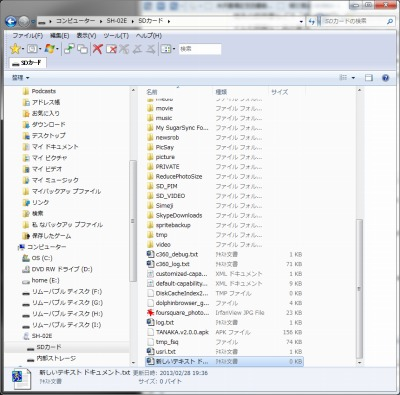Click the toolbar 検索 search field

pyautogui.click(x=200, y=49)
